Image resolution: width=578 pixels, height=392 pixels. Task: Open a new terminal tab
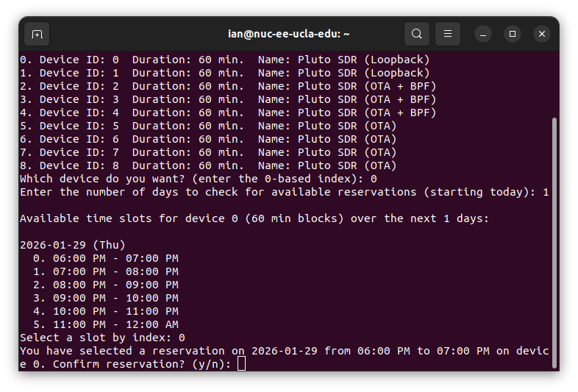coord(37,34)
